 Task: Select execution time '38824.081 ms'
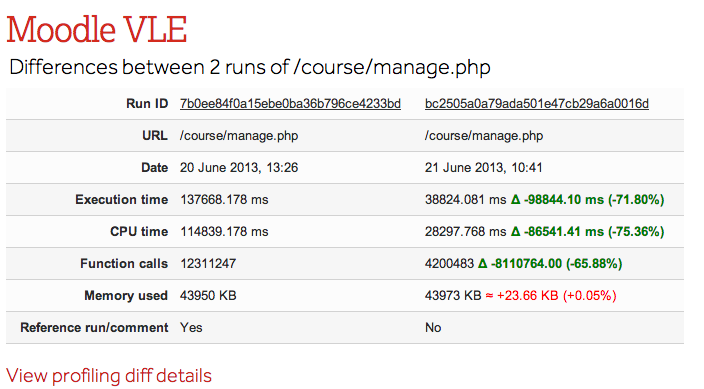[x=466, y=199]
